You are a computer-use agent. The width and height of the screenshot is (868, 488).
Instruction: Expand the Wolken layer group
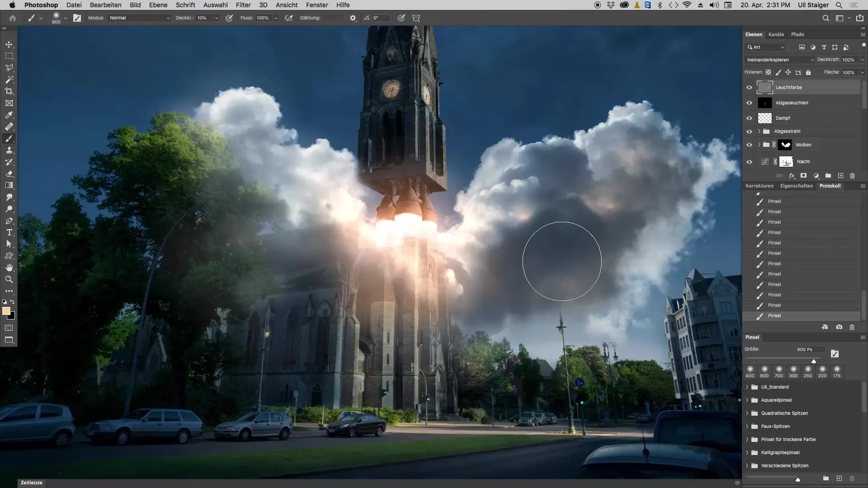click(x=759, y=145)
